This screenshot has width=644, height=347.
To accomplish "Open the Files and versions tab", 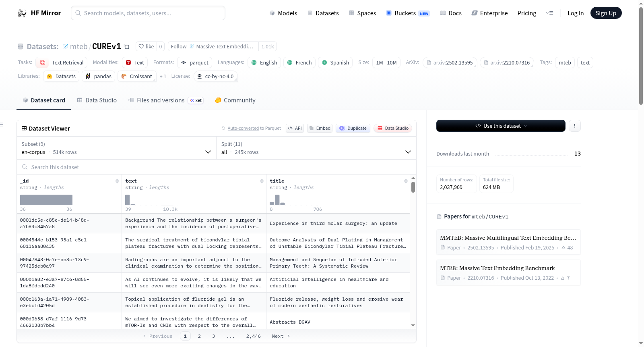I will 165,100.
